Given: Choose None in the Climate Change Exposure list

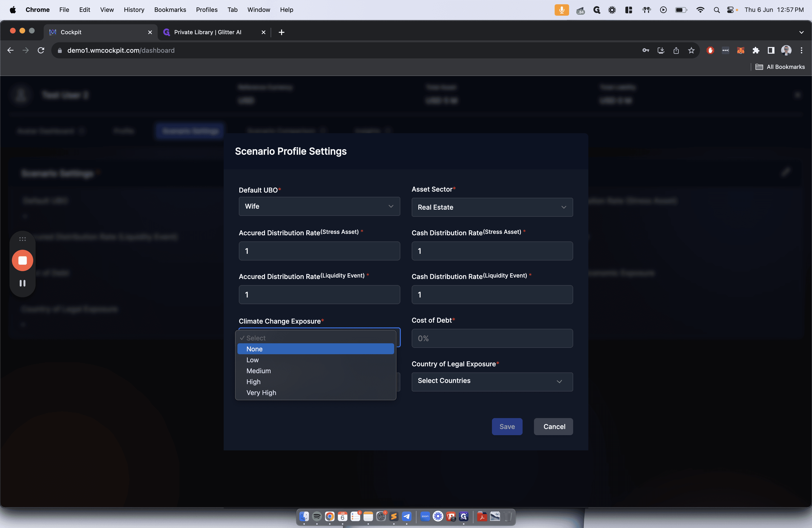Looking at the screenshot, I should tap(316, 349).
